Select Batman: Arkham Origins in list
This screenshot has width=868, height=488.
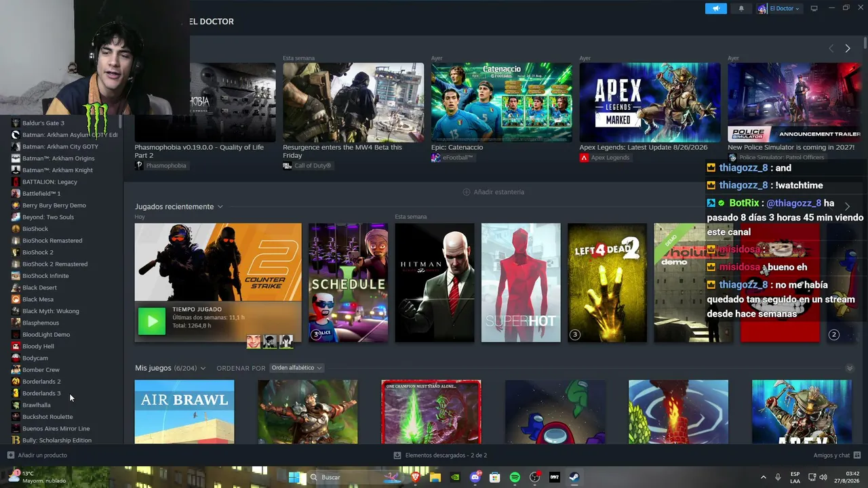[58, 158]
